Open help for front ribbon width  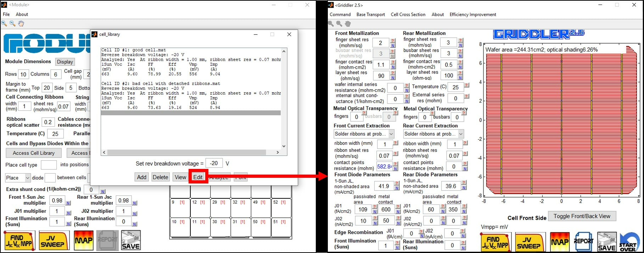click(396, 143)
